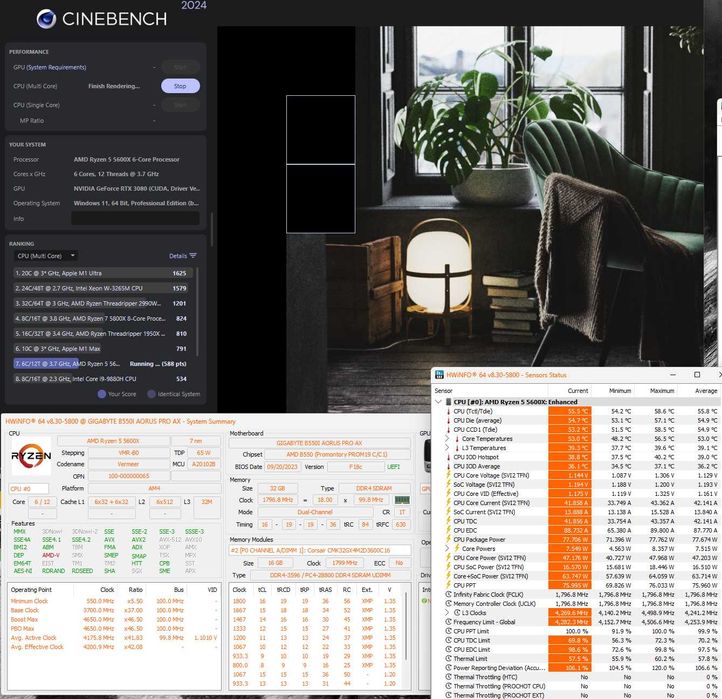Viewport: 722px width, 699px height.
Task: Click clock icon of Infinity Fabric Clock (FCLK)
Action: (x=448, y=594)
